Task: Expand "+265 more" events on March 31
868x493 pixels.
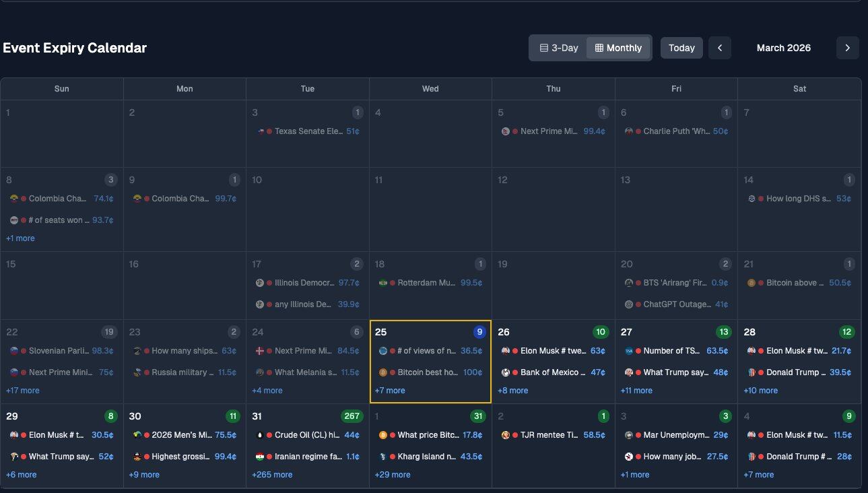Action: pos(272,475)
